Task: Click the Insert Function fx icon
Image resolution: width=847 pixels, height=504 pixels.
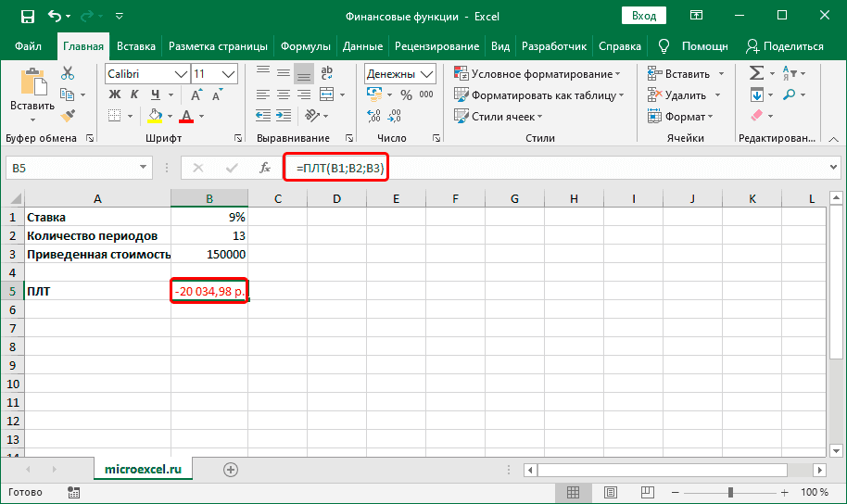Action: coord(265,168)
